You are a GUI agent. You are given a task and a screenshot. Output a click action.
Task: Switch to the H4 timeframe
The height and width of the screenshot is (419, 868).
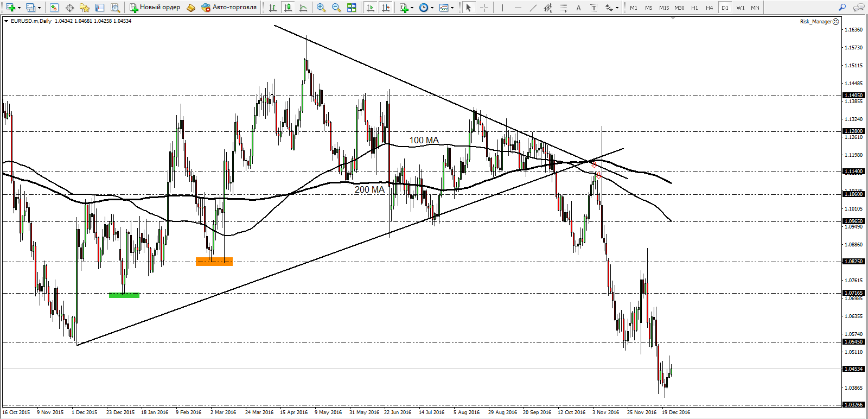710,8
